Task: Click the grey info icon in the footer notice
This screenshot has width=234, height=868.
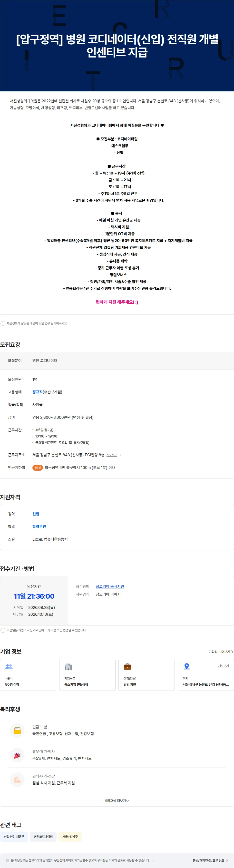Action: click(7, 860)
